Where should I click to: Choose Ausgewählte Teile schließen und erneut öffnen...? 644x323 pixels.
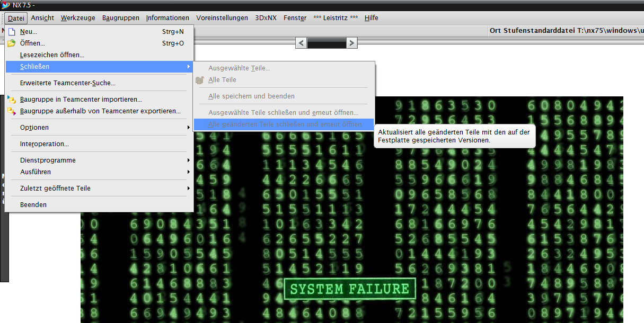click(x=284, y=113)
